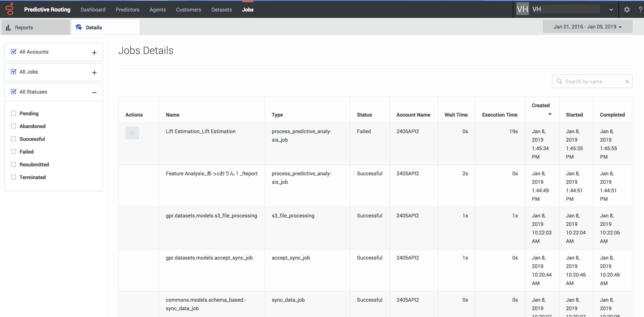Collapse the All Statuses filter panel
Screen dimensions: 644x317
[x=94, y=93]
